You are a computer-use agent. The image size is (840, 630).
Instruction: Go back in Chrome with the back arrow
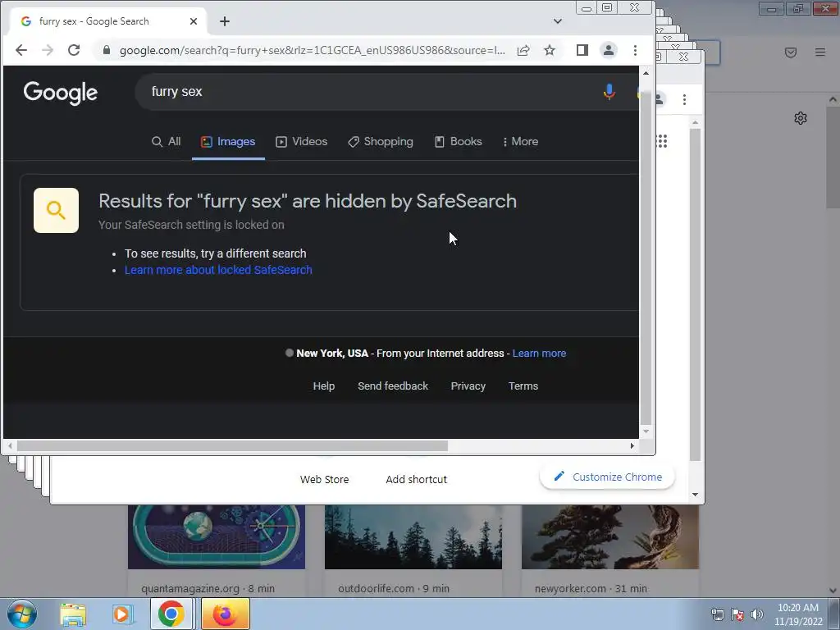(21, 50)
